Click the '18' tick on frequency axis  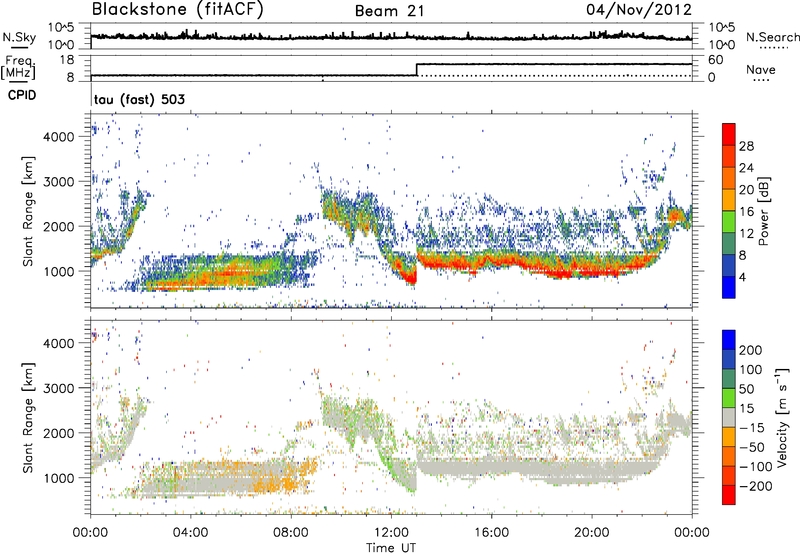(x=67, y=60)
